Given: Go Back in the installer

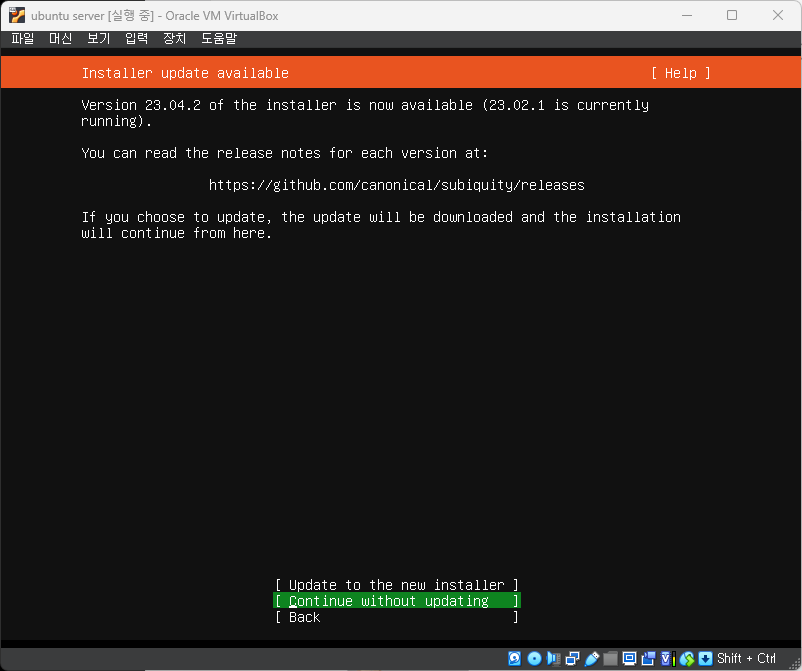Looking at the screenshot, I should [397, 617].
